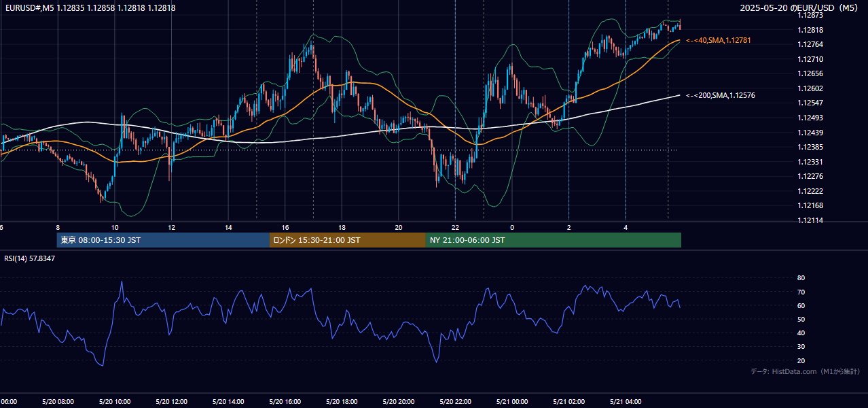Click price axis value 1.12493
868x408 pixels.
pyautogui.click(x=810, y=118)
